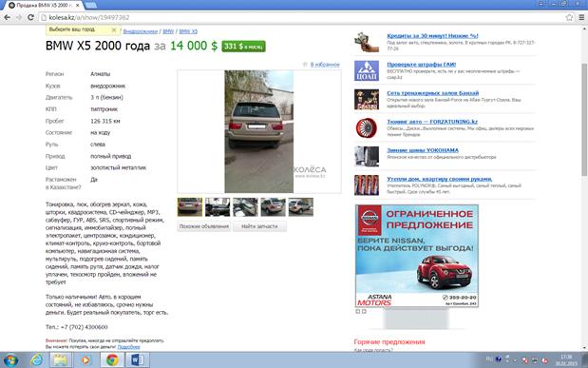Image resolution: width=588 pixels, height=368 pixels.
Task: Click the favorites star icon beside 'В избранное'
Action: pos(305,65)
